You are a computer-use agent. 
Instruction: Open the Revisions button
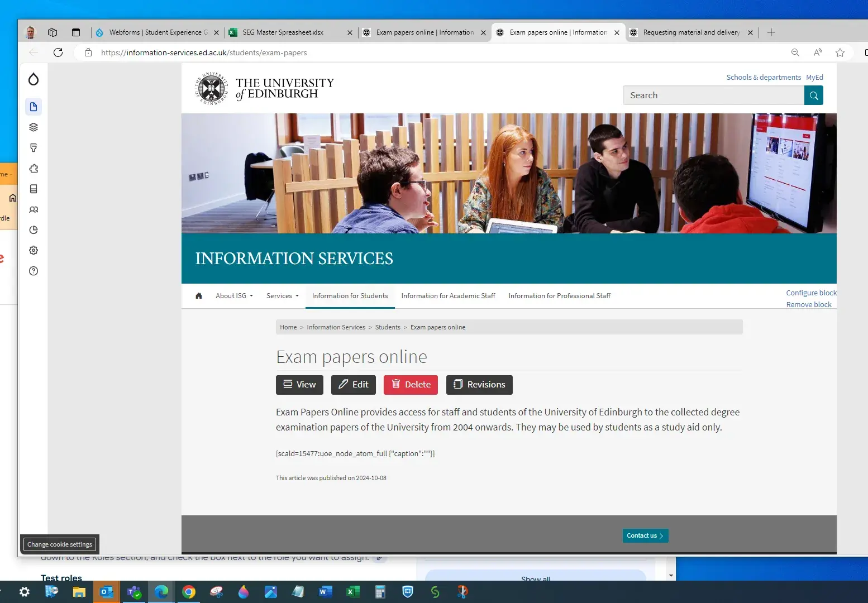[479, 385]
